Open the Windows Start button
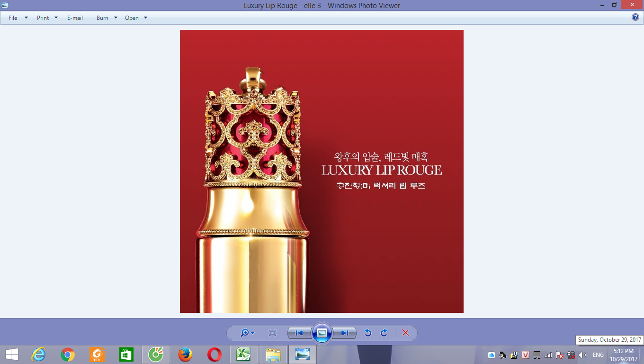Image resolution: width=644 pixels, height=364 pixels. (11, 355)
